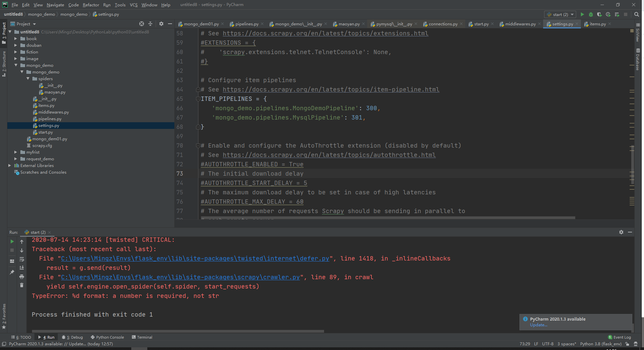The height and width of the screenshot is (350, 644).
Task: Open defer.py traceback file link
Action: pos(195,258)
